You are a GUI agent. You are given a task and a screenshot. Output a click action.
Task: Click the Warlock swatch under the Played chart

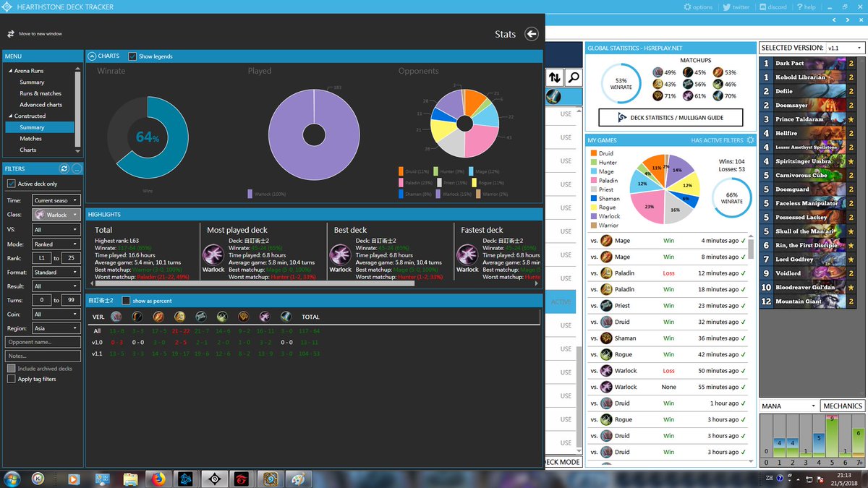coord(250,194)
